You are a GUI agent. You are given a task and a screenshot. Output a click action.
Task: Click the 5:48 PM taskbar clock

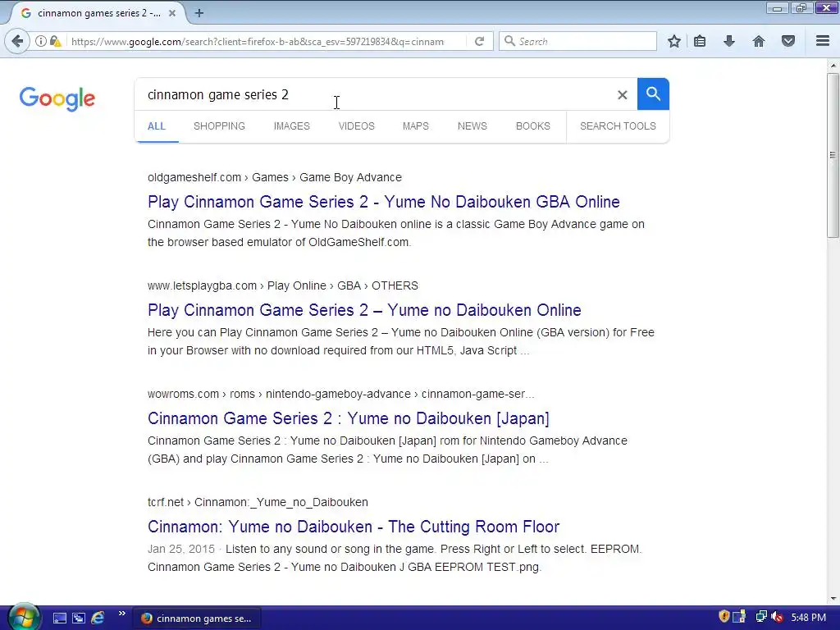tap(808, 618)
